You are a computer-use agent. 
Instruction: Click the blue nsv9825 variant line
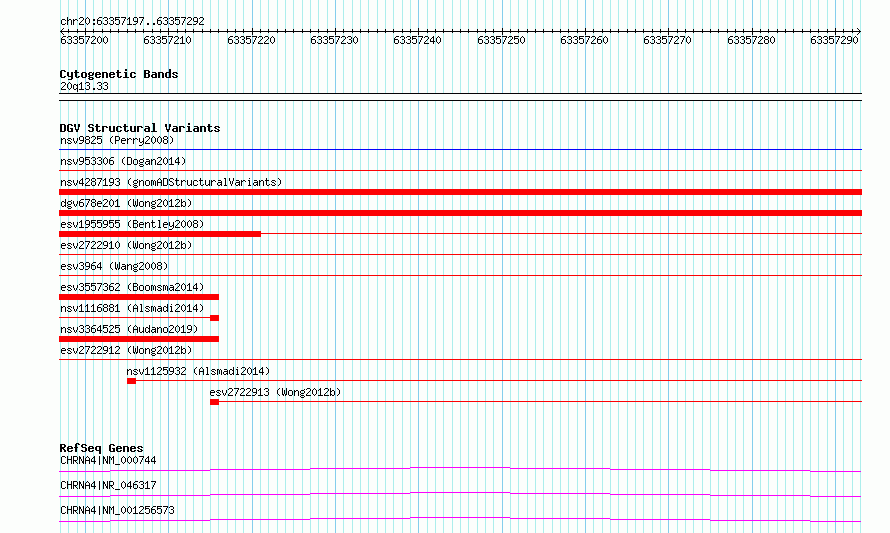(460, 150)
